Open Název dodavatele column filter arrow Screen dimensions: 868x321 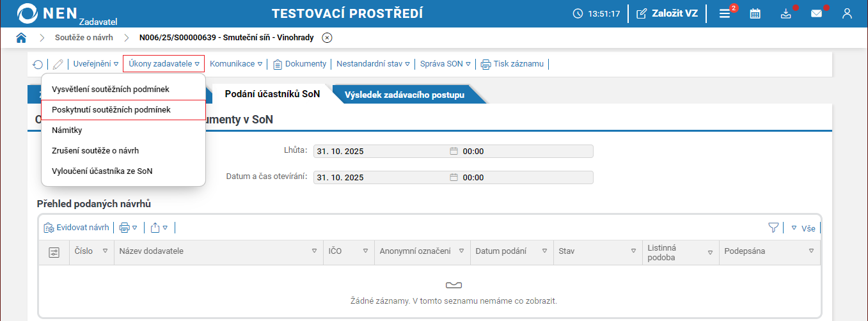pos(314,251)
